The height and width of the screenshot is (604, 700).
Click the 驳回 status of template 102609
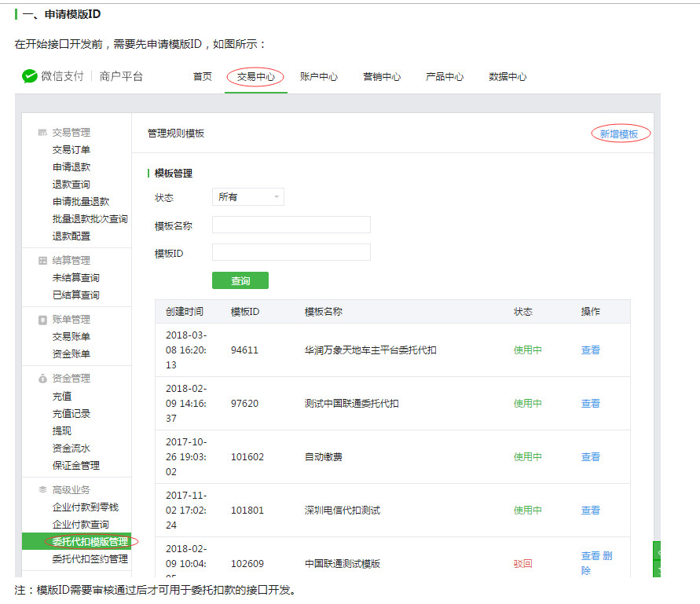click(522, 564)
